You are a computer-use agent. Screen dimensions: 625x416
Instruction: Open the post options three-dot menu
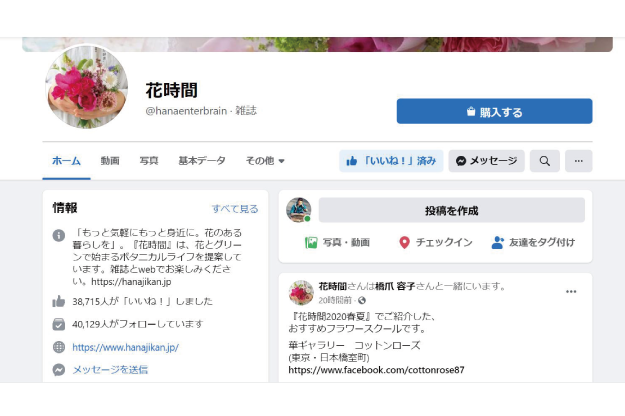tap(571, 292)
